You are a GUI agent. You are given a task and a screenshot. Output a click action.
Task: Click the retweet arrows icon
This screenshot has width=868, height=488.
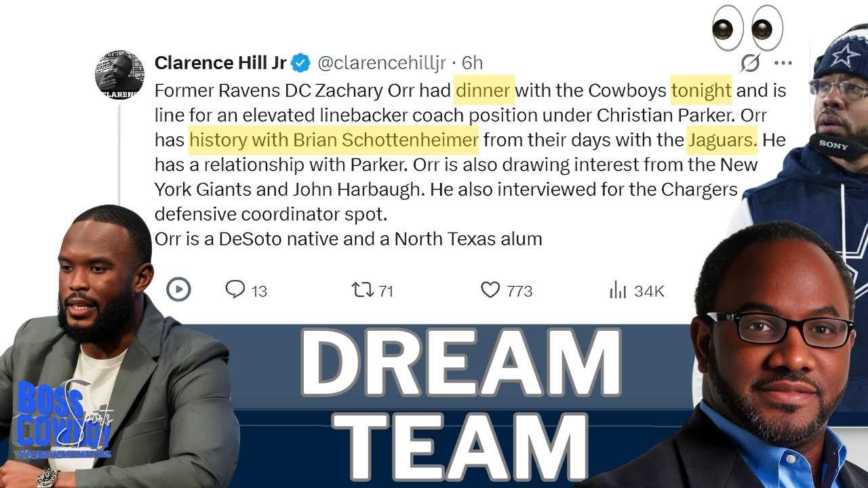coord(362,290)
